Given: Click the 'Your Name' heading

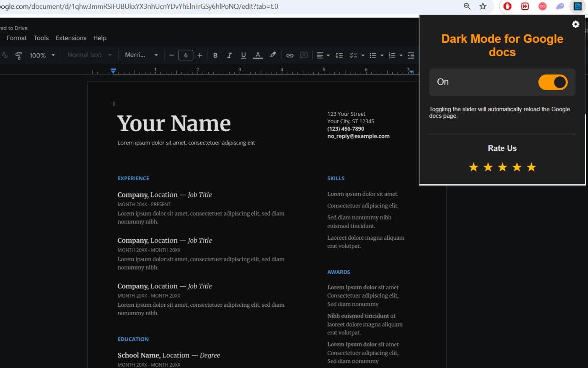Looking at the screenshot, I should [x=174, y=123].
